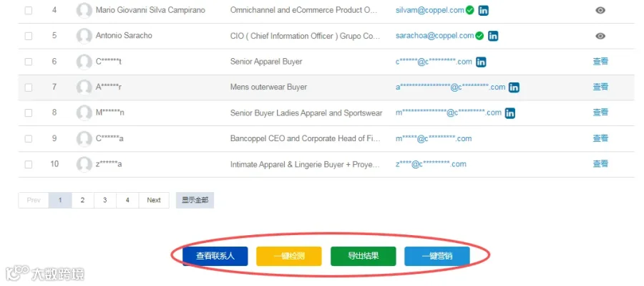Click the yellow 一键检测 button
Image resolution: width=644 pixels, height=286 pixels.
[289, 257]
